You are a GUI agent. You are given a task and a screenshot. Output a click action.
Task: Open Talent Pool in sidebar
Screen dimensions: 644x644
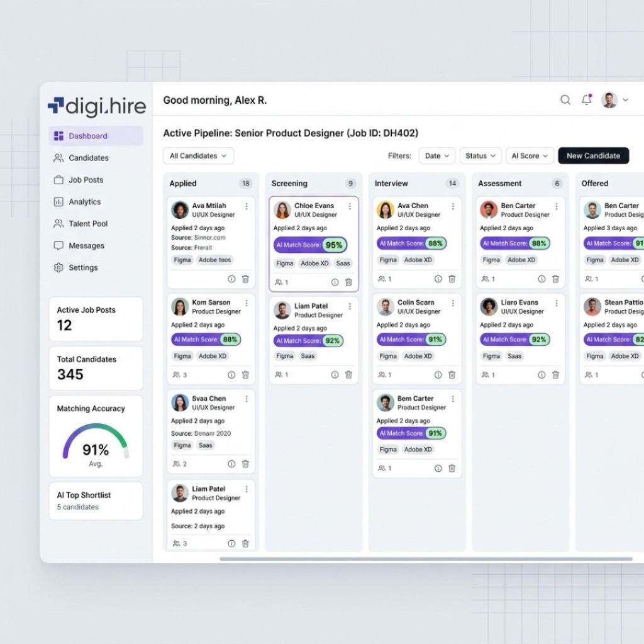pos(80,224)
